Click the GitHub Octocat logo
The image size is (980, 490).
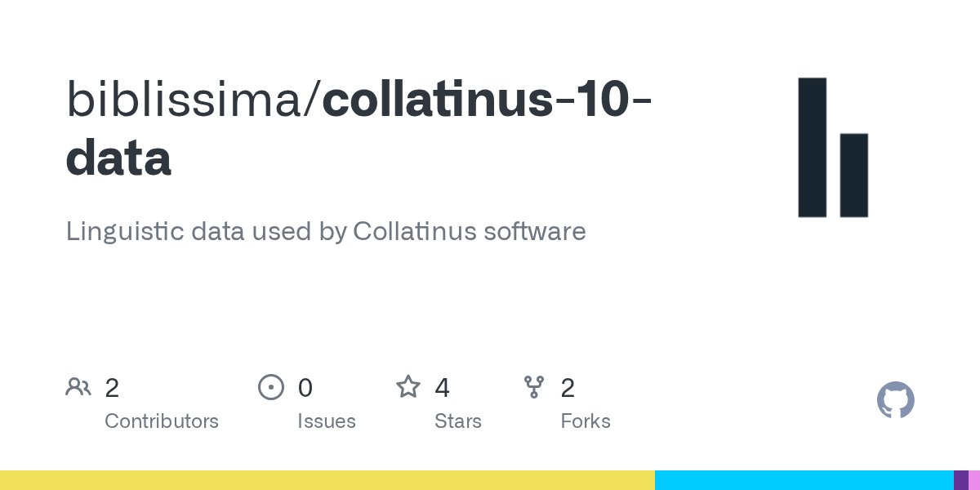pyautogui.click(x=896, y=400)
